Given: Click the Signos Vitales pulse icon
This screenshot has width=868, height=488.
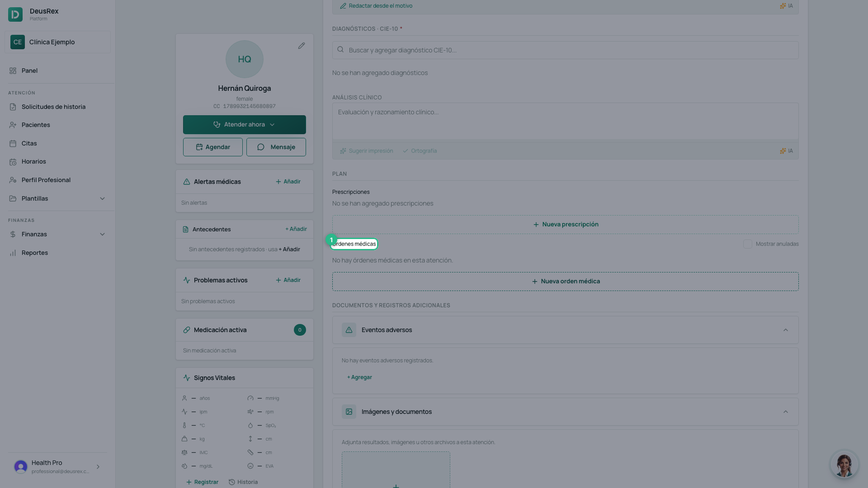Looking at the screenshot, I should 187,378.
